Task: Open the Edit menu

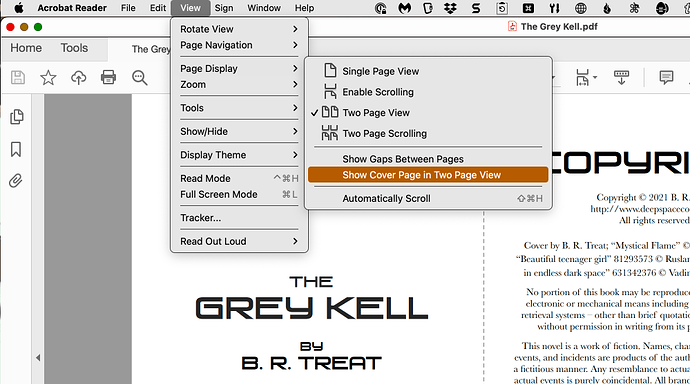Action: pos(158,8)
